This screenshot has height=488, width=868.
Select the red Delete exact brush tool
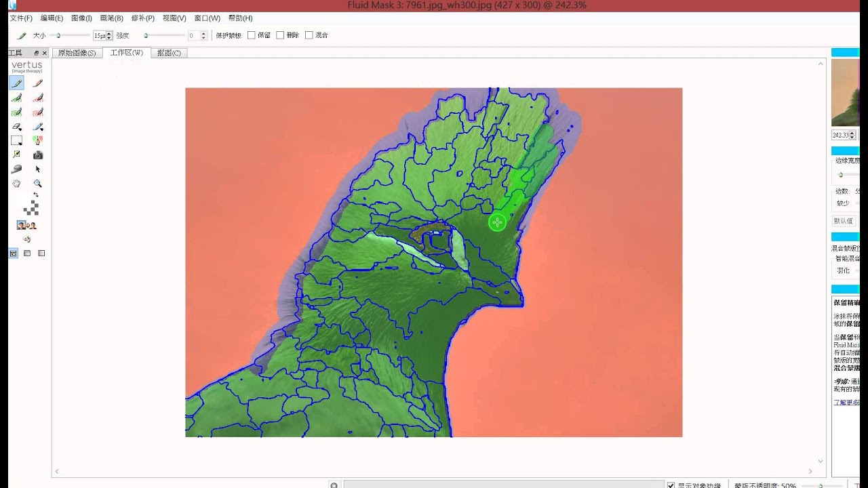point(38,83)
